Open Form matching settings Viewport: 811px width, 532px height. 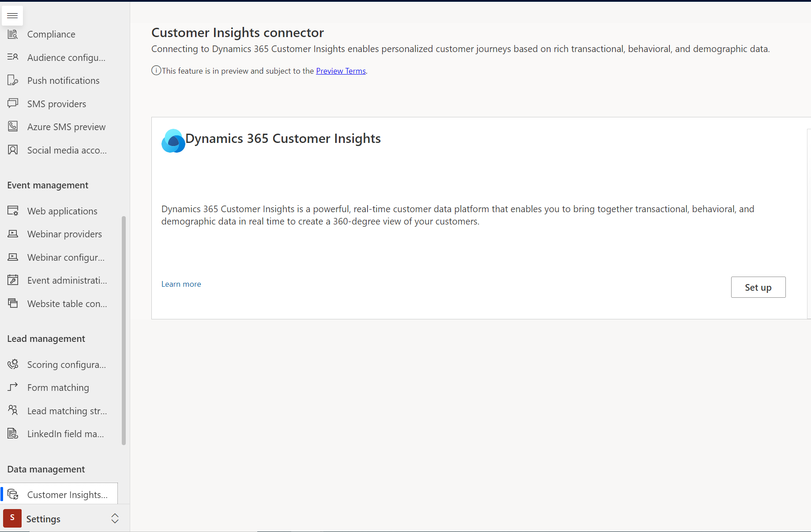click(x=59, y=387)
